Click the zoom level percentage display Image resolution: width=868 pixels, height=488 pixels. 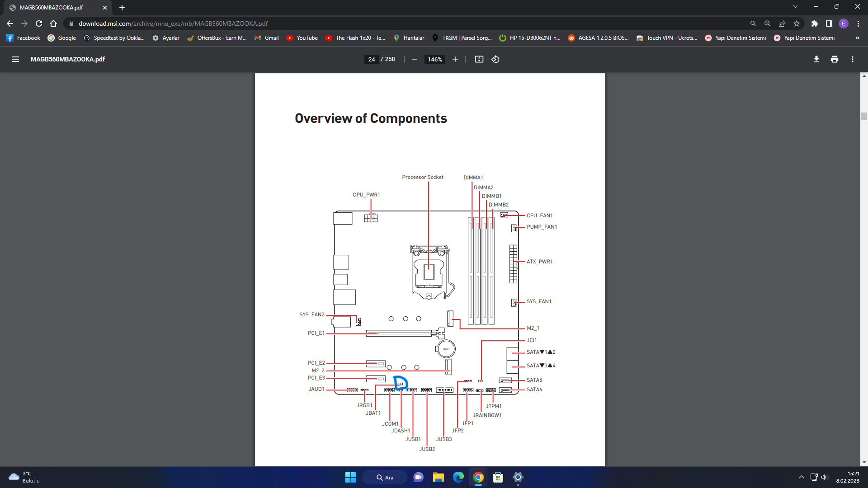[434, 59]
